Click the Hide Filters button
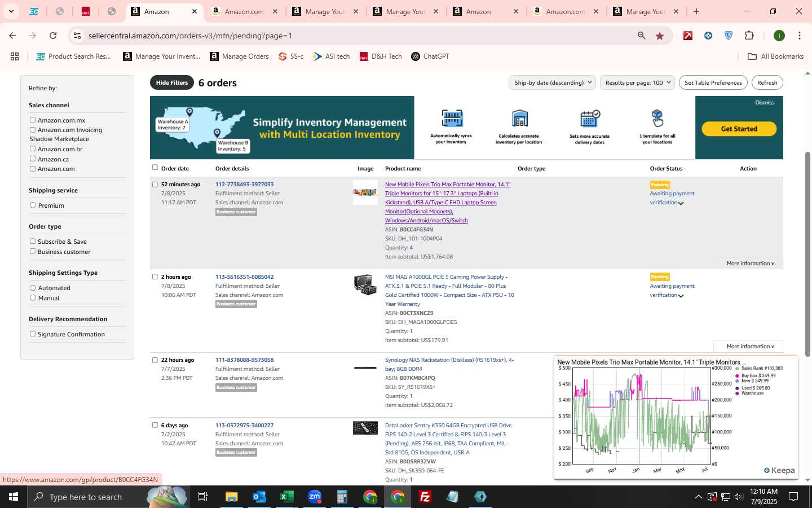Image resolution: width=812 pixels, height=508 pixels. [x=172, y=82]
